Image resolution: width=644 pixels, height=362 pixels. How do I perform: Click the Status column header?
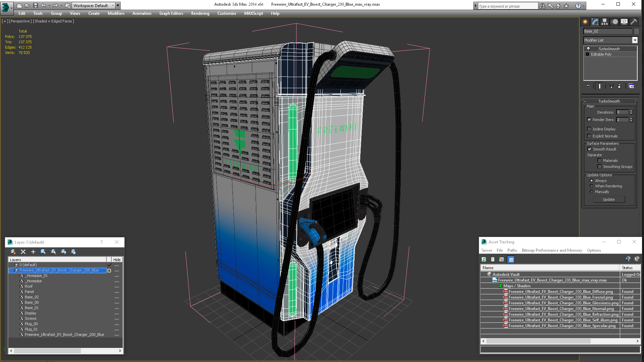tap(630, 268)
